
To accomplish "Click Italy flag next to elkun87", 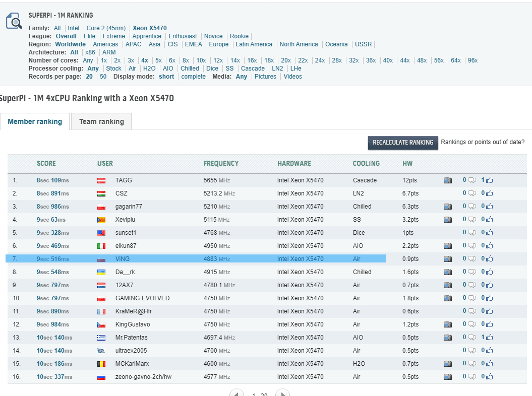I will tap(101, 246).
